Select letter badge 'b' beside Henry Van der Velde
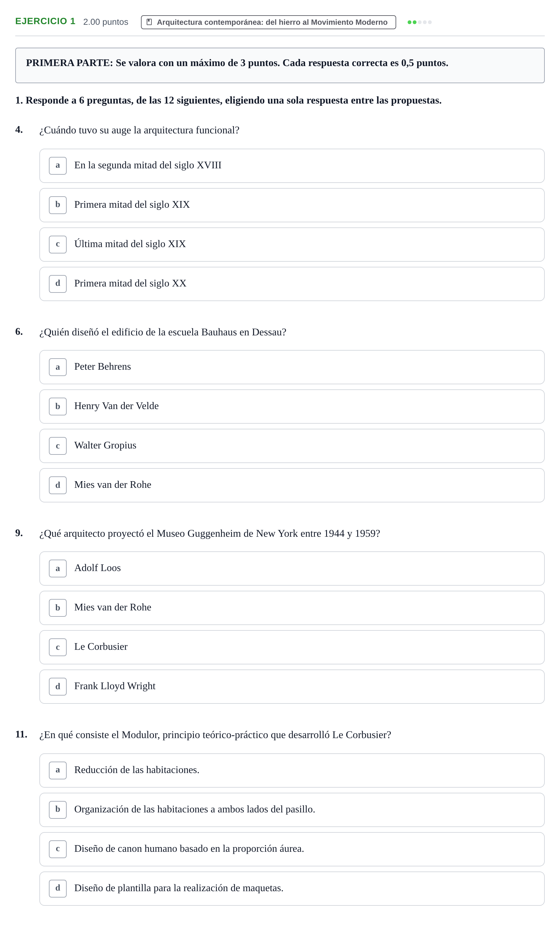 point(58,406)
